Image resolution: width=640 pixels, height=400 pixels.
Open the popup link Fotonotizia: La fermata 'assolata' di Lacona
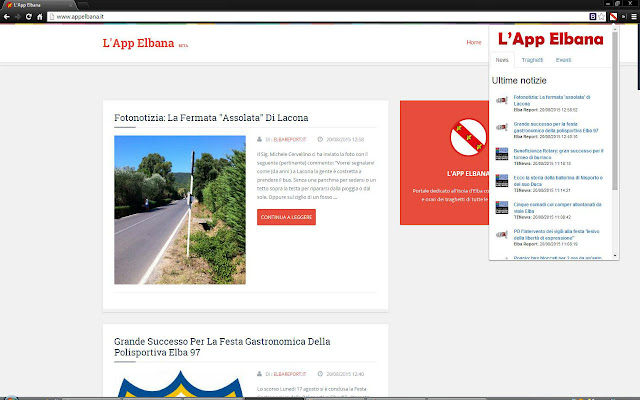(552, 100)
